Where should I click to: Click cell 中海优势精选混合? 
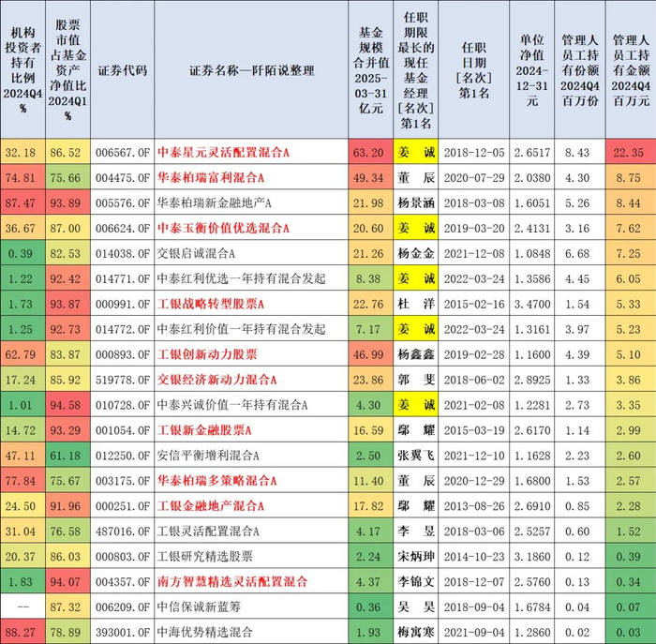click(205, 633)
